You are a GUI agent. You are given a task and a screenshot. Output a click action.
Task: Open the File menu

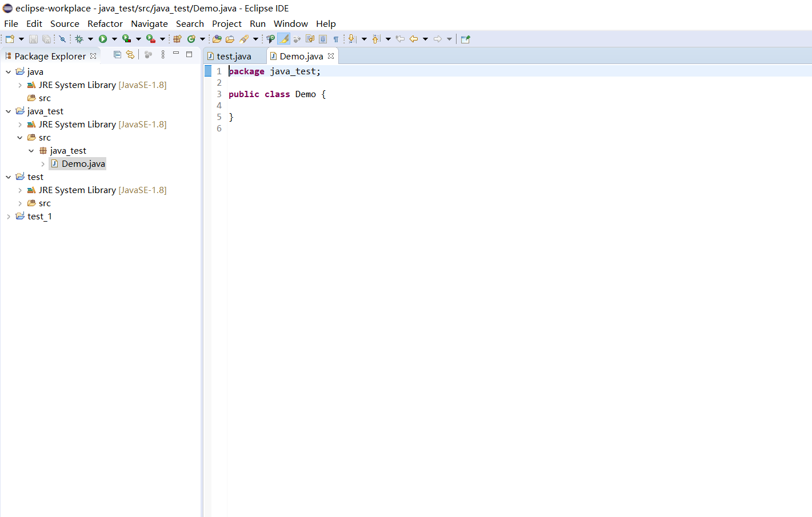pos(11,23)
